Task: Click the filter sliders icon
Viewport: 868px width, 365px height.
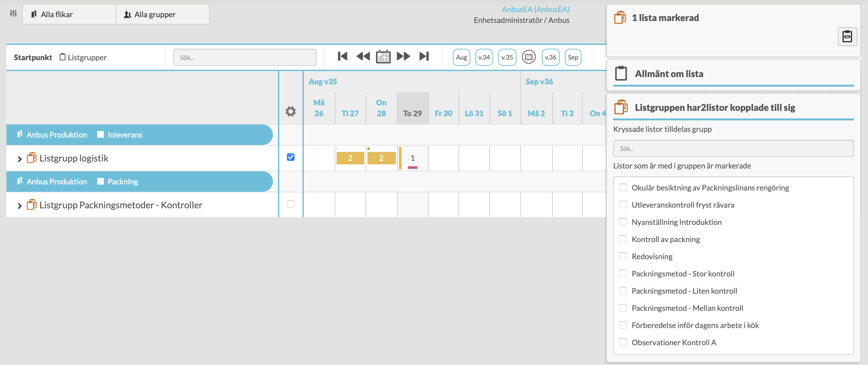Action: point(13,13)
